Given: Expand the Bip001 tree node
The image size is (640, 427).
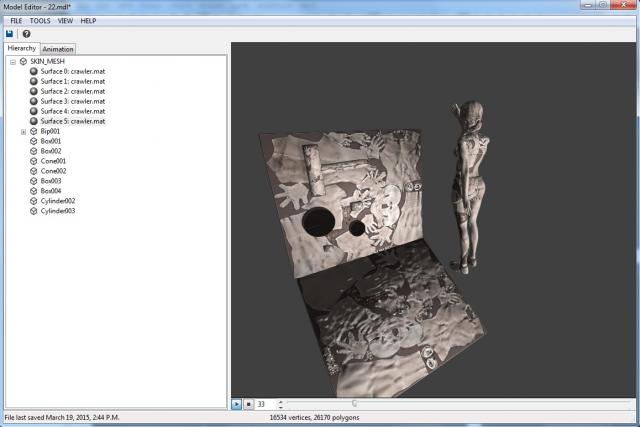Looking at the screenshot, I should coord(23,131).
